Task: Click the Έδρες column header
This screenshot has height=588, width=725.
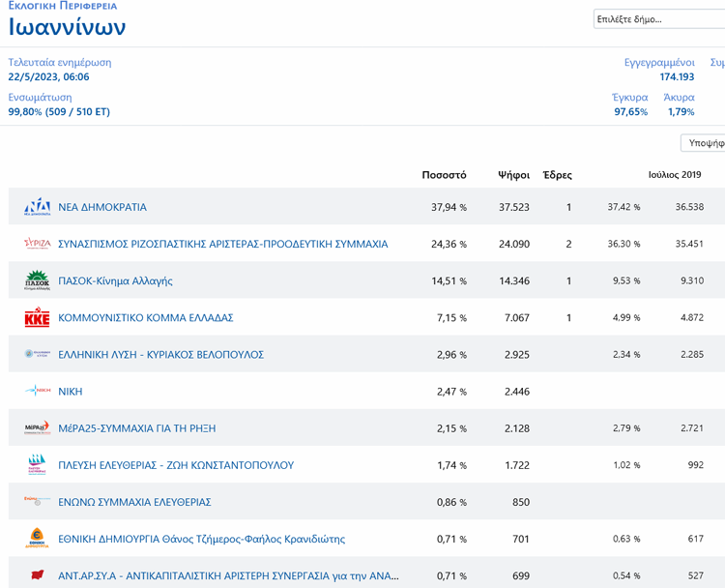Action: pyautogui.click(x=557, y=175)
